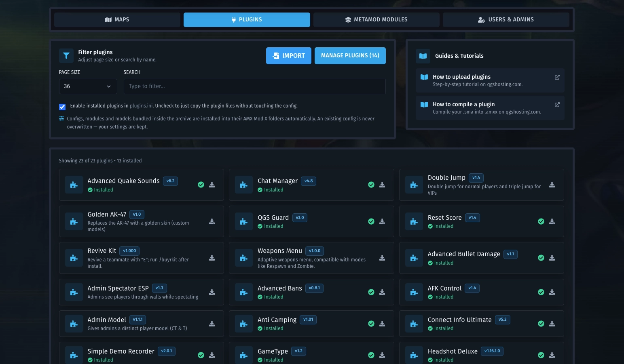Download the AFK Control plugin

coord(552,292)
